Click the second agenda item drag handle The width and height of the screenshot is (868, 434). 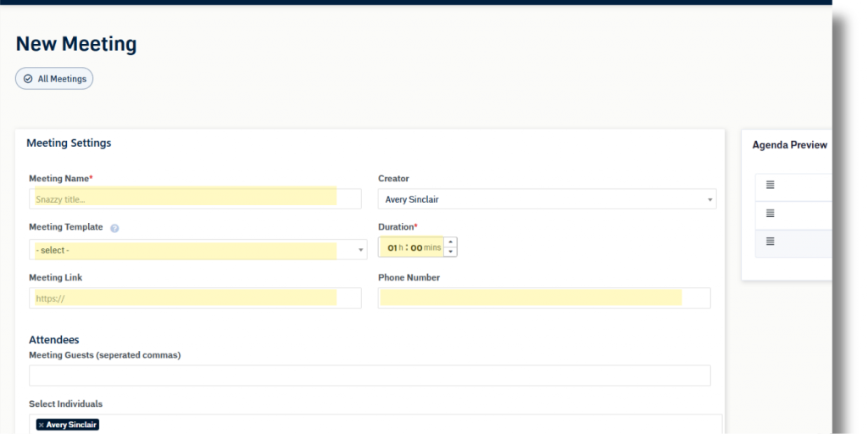(x=771, y=214)
